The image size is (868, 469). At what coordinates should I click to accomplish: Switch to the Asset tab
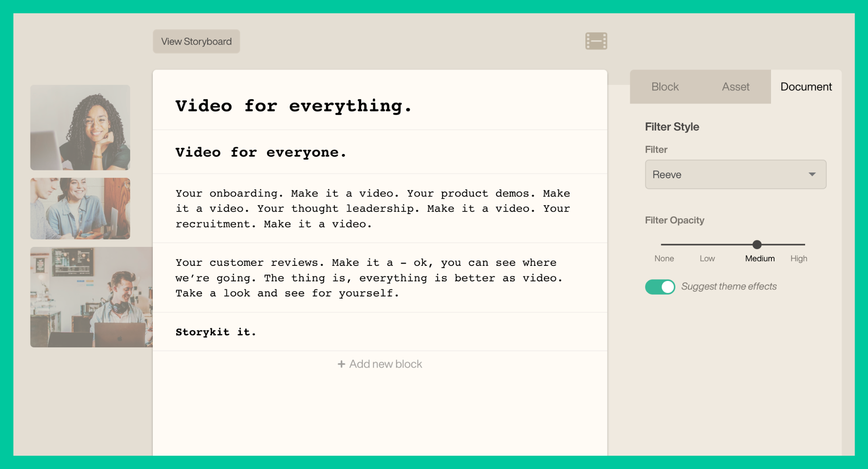pos(736,87)
